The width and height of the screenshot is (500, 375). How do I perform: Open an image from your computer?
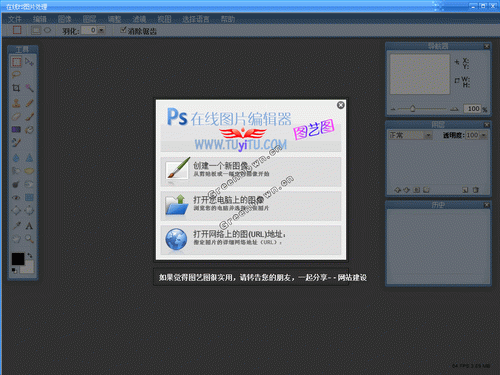(251, 205)
